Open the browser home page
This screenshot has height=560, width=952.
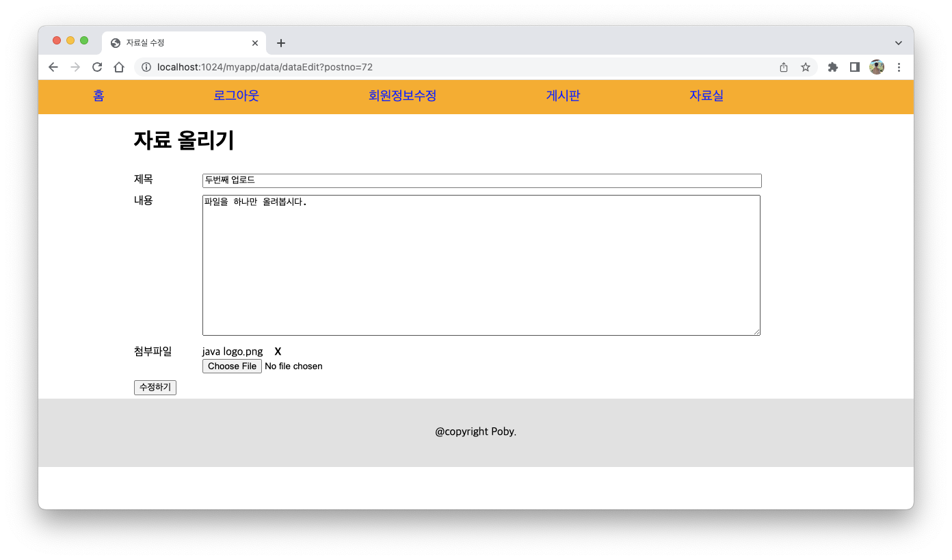pos(119,67)
